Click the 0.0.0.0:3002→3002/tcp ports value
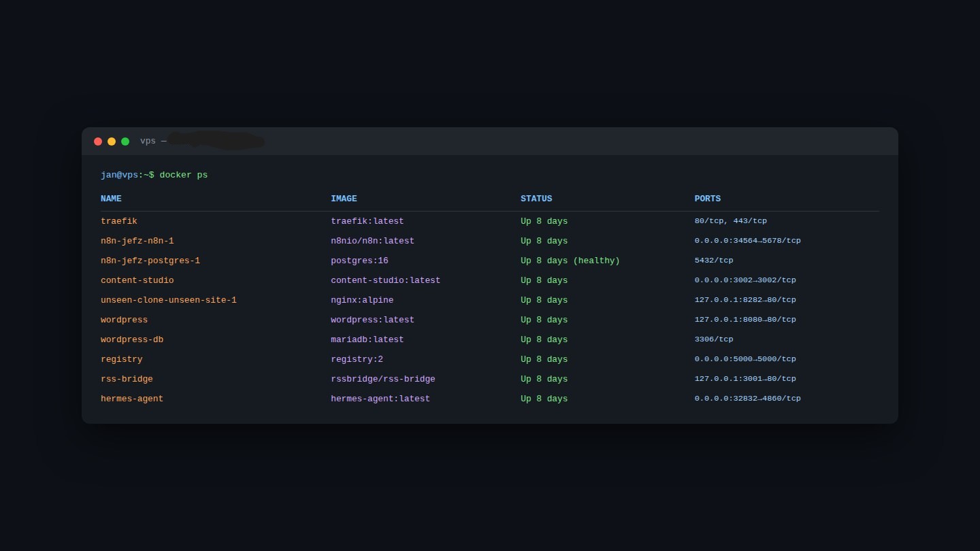The height and width of the screenshot is (551, 980). tap(745, 280)
